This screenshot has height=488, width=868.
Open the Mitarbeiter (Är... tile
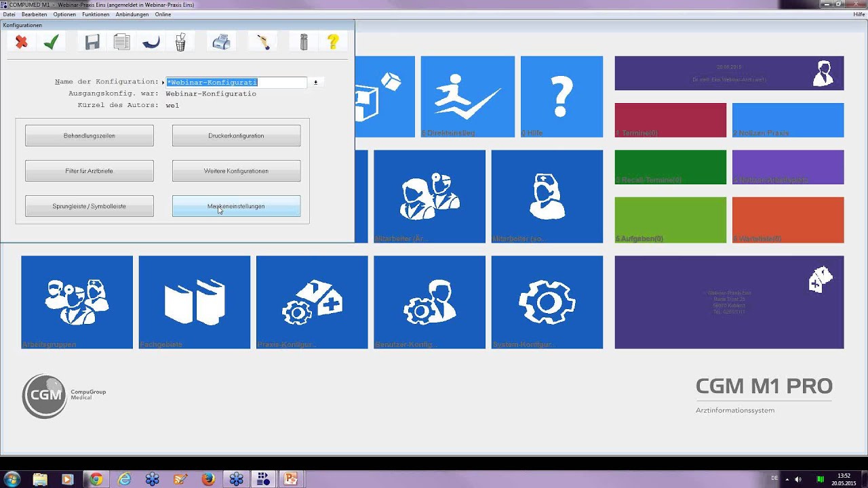coord(429,197)
